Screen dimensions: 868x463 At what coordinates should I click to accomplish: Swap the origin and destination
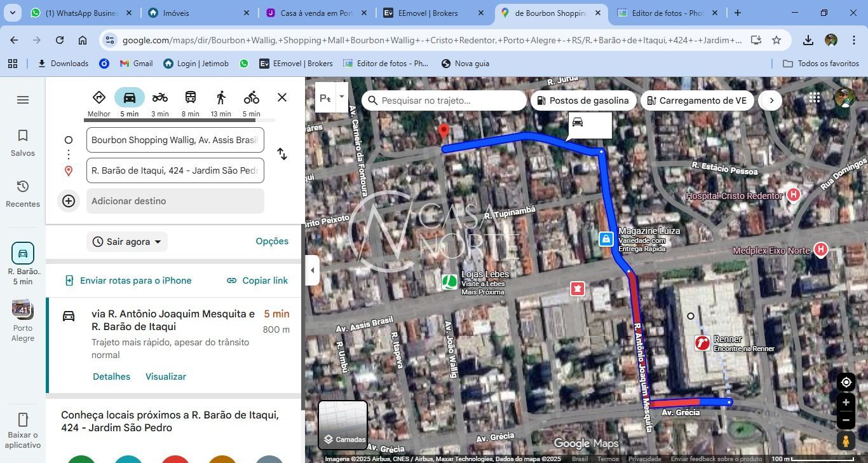point(281,154)
